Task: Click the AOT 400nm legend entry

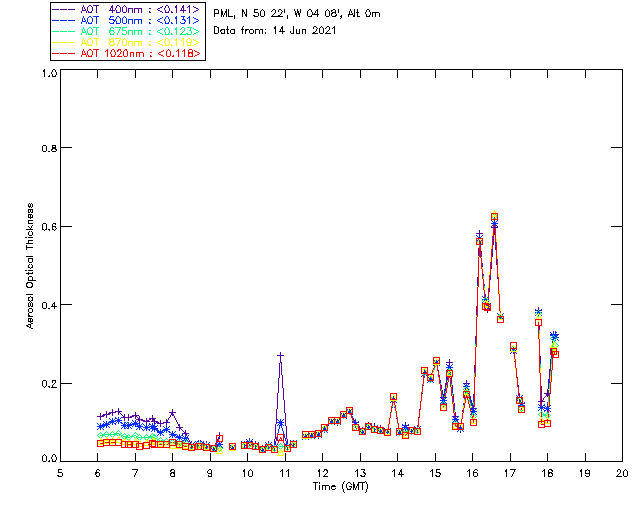Action: tap(127, 9)
